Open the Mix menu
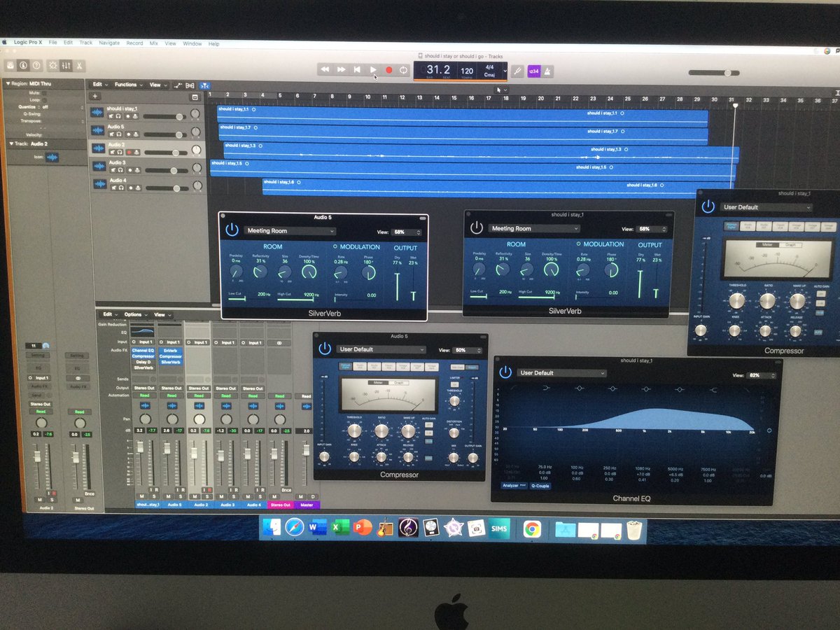The width and height of the screenshot is (840, 630). pyautogui.click(x=153, y=43)
